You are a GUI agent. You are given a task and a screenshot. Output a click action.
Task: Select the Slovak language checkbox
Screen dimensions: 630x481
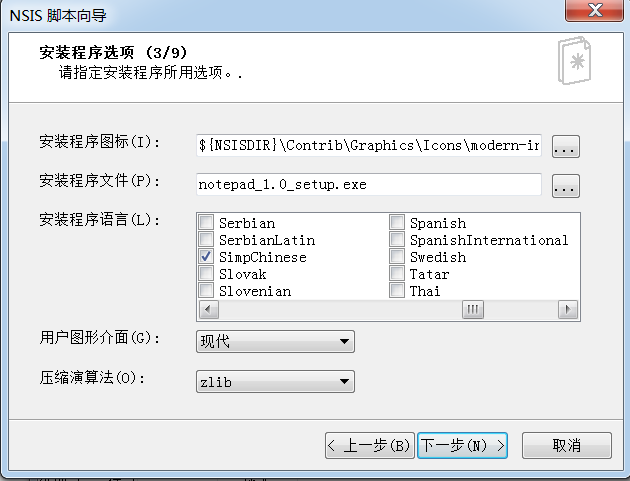click(206, 273)
